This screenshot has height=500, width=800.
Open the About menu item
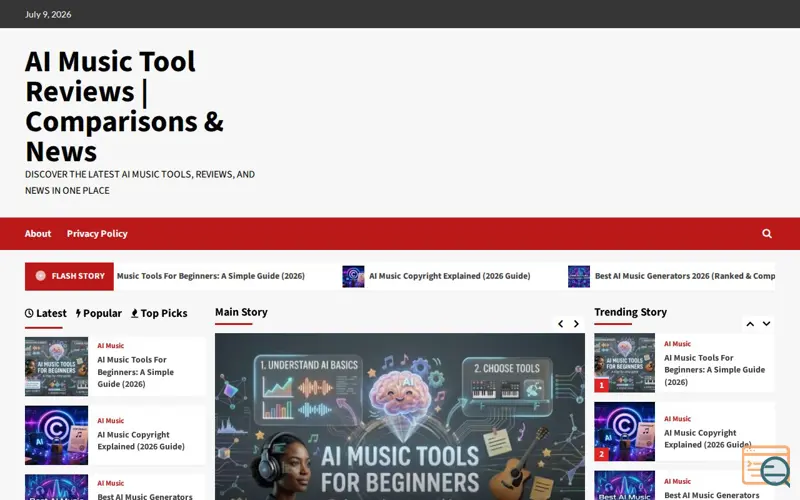38,234
